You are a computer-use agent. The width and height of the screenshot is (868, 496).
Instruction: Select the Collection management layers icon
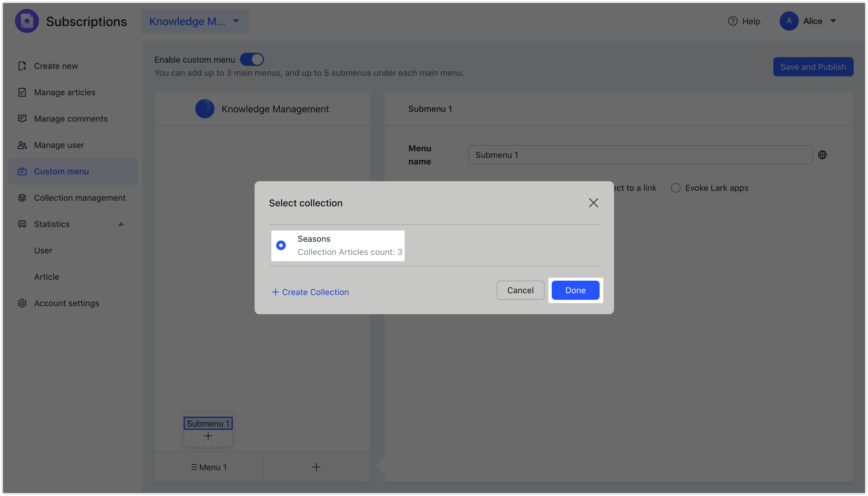tap(22, 198)
